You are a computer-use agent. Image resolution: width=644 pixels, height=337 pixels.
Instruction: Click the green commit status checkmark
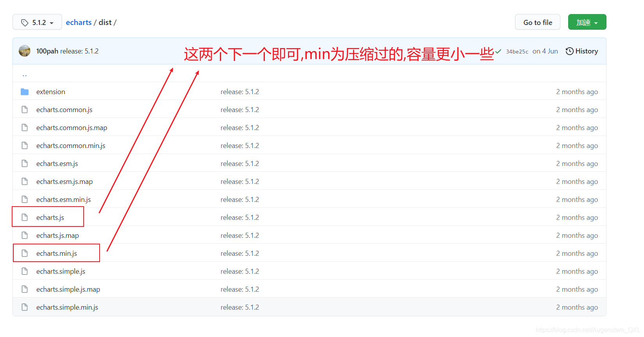pyautogui.click(x=498, y=51)
